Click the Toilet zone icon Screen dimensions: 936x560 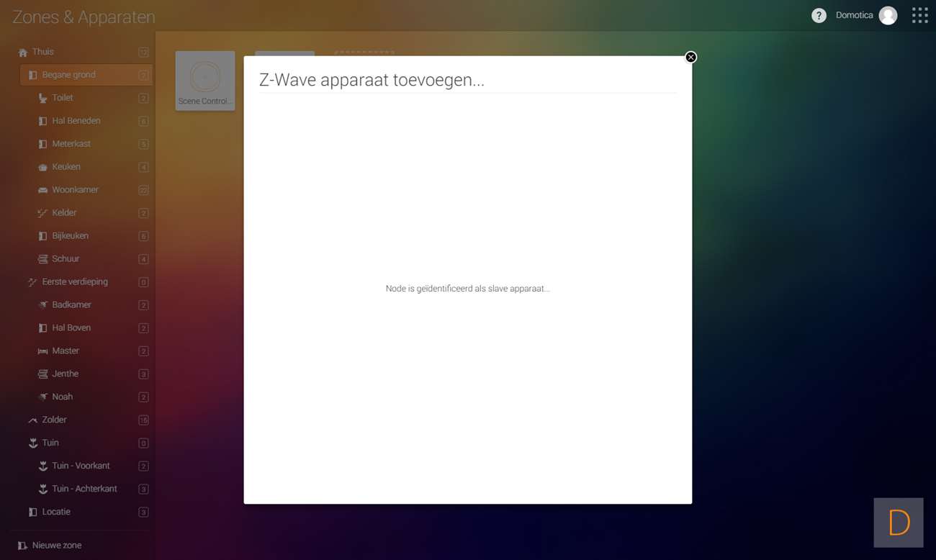[x=42, y=98]
